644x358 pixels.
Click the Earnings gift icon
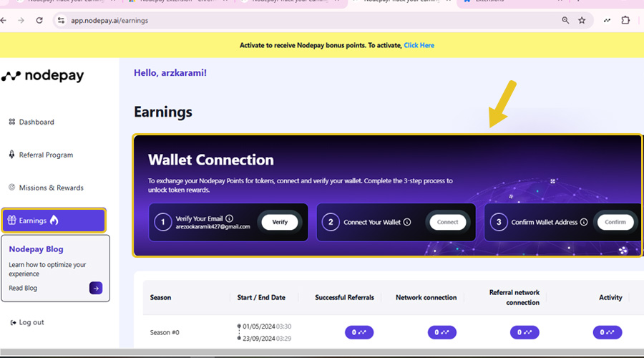(x=11, y=221)
